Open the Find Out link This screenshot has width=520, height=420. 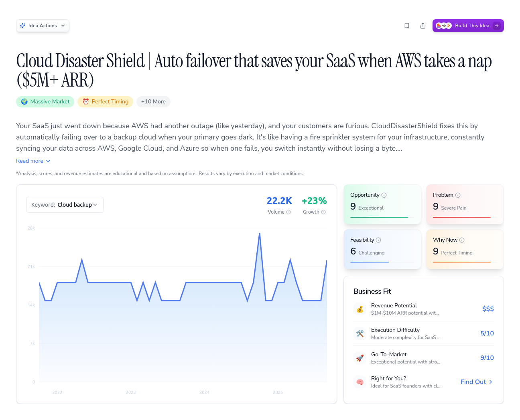(476, 382)
